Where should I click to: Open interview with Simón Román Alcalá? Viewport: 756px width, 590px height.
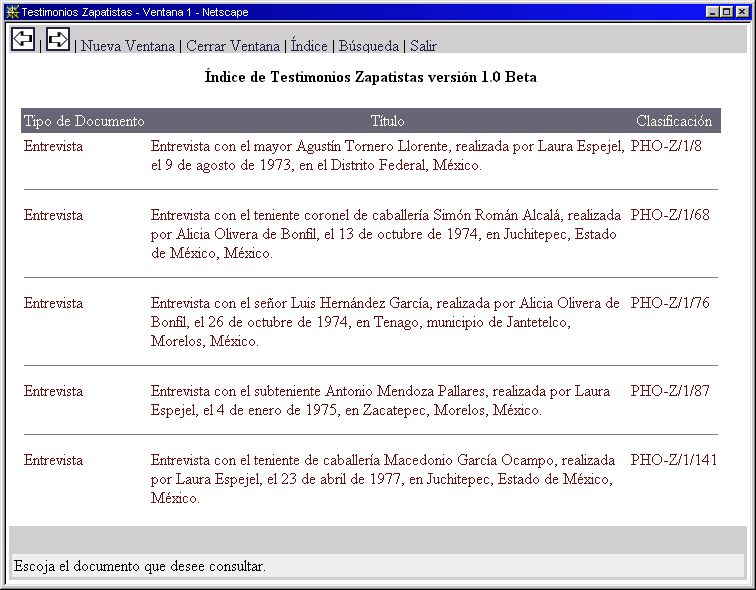385,234
